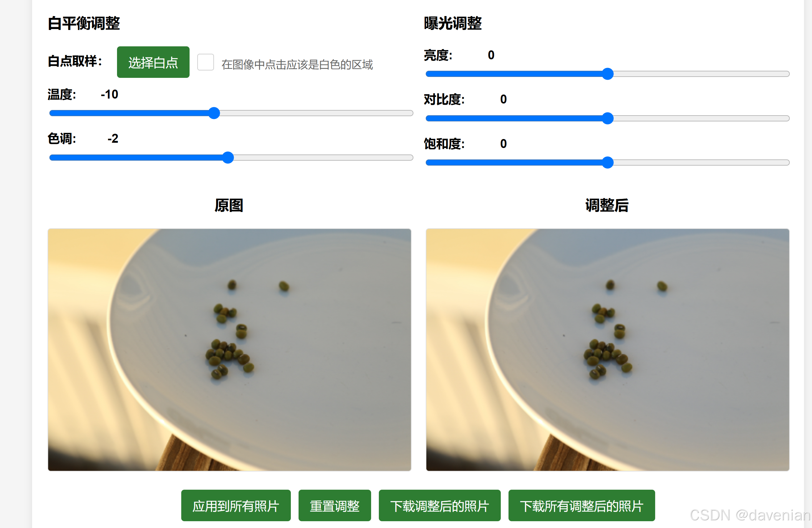Click the 调整后 preview image
The width and height of the screenshot is (812, 528).
pos(608,350)
